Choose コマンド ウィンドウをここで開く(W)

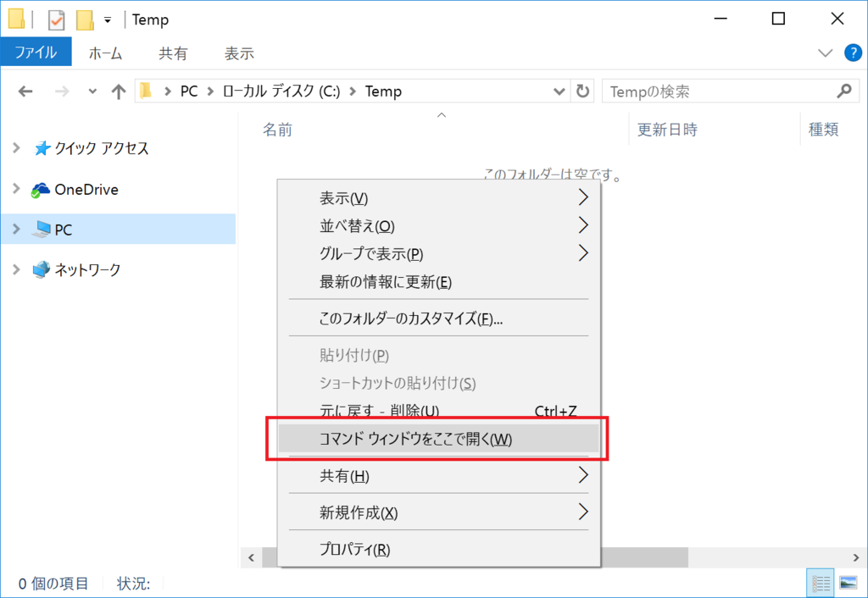pyautogui.click(x=438, y=439)
